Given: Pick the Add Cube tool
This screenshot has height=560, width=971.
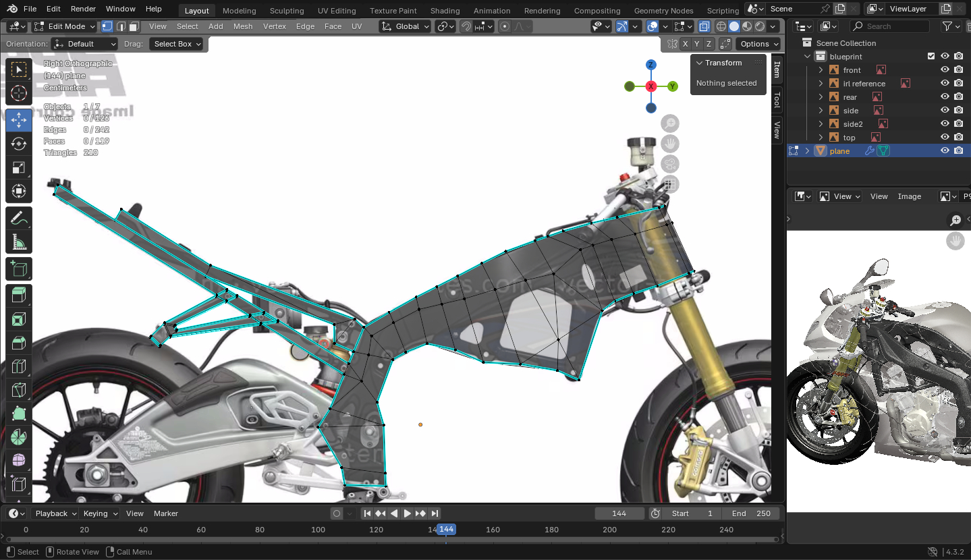Looking at the screenshot, I should pyautogui.click(x=19, y=269).
